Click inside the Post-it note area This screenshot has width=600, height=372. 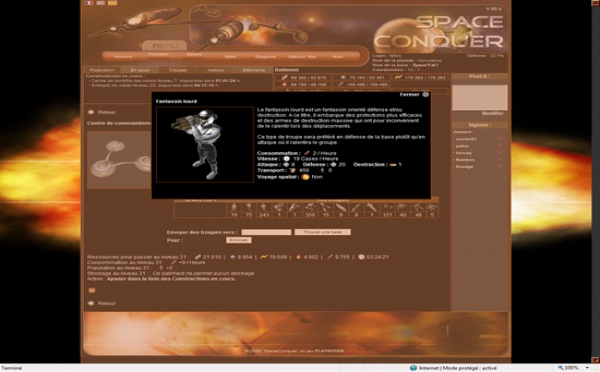tap(479, 97)
